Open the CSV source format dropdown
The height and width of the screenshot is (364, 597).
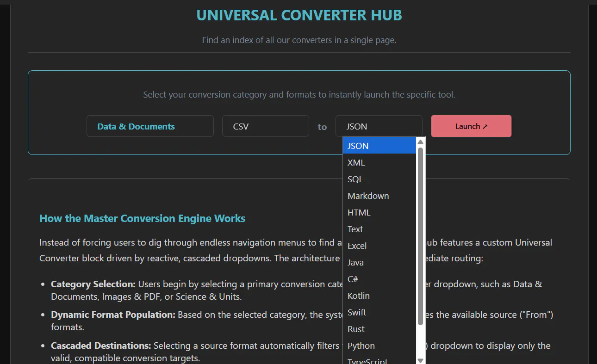[266, 126]
